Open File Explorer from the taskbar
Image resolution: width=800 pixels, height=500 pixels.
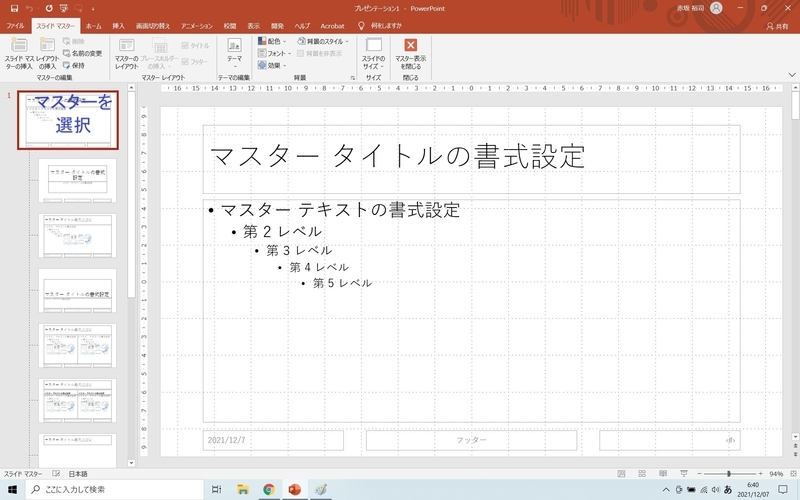click(243, 489)
